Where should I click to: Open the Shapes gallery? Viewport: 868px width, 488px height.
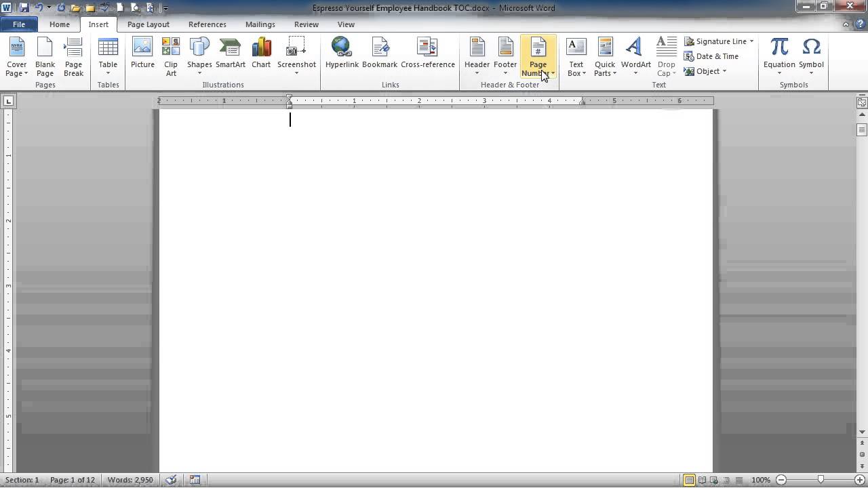pyautogui.click(x=199, y=57)
